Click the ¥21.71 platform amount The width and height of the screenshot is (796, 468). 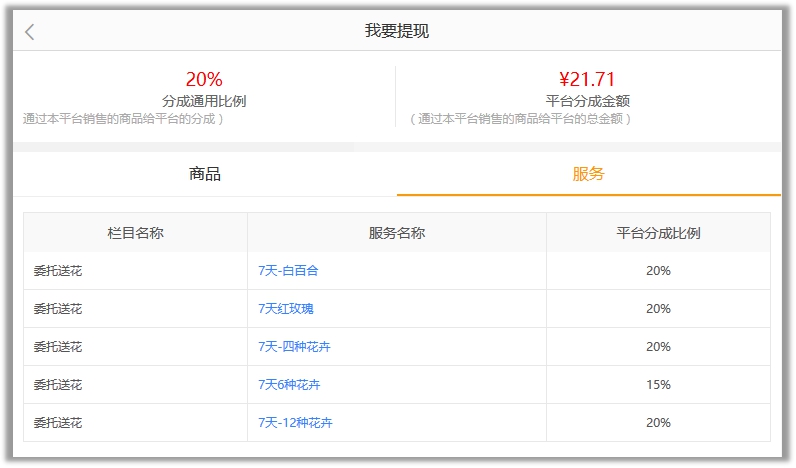point(587,79)
